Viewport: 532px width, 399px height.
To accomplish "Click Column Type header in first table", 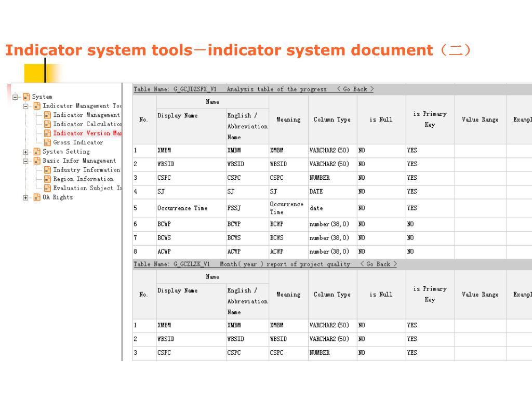I will [332, 120].
